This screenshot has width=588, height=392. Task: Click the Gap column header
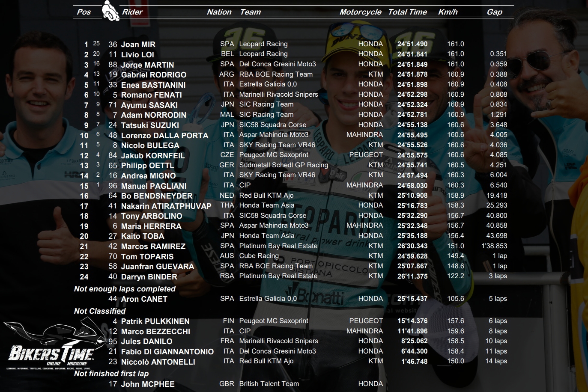[495, 12]
